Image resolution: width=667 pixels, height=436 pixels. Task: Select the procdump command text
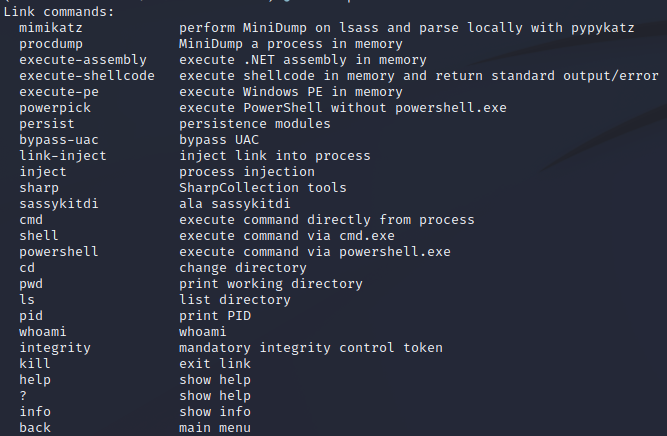[51, 44]
